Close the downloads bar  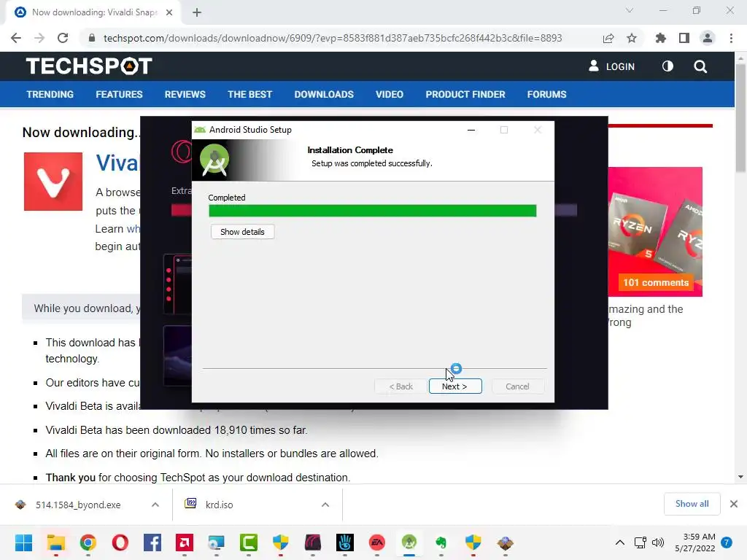(x=734, y=504)
